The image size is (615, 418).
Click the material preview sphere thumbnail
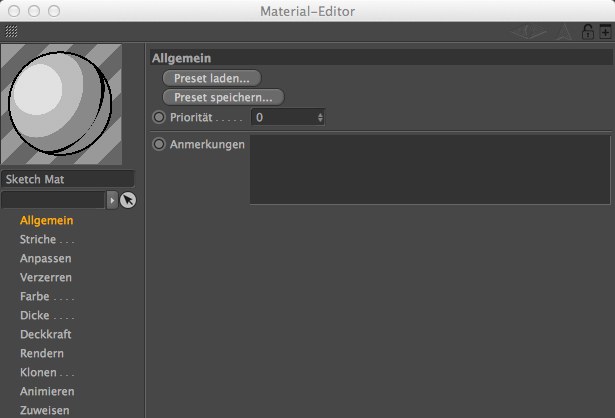[x=62, y=104]
